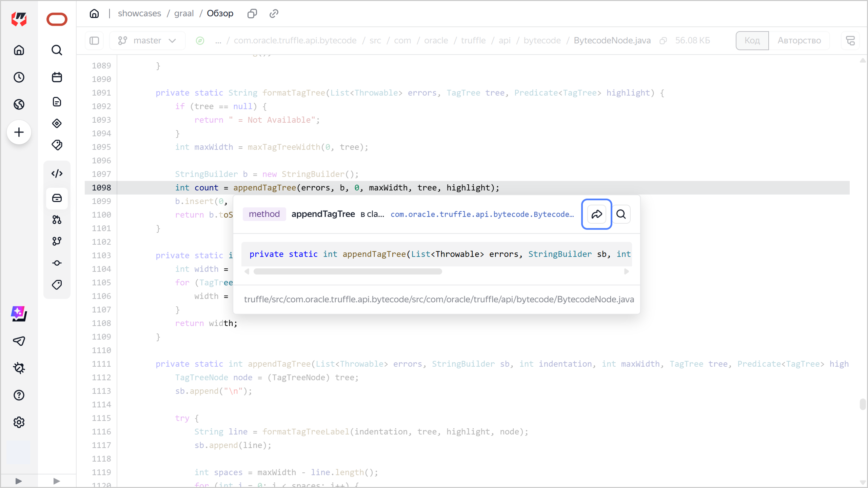Open the pull requests sidebar icon
Image resolution: width=868 pixels, height=488 pixels.
[x=57, y=220]
